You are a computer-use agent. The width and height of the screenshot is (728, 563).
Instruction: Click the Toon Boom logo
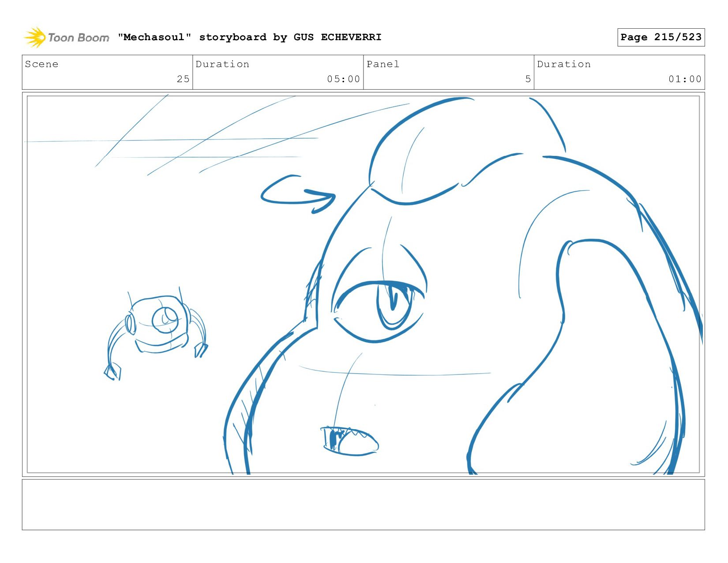[66, 38]
